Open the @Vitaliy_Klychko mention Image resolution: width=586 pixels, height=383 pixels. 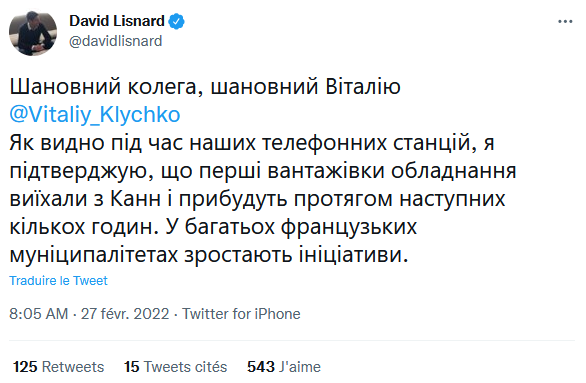click(95, 114)
